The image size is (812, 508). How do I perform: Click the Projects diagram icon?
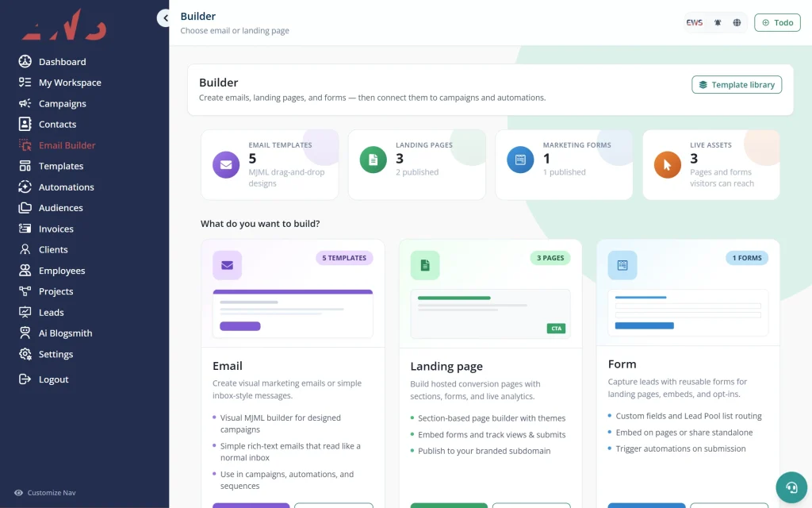click(25, 291)
